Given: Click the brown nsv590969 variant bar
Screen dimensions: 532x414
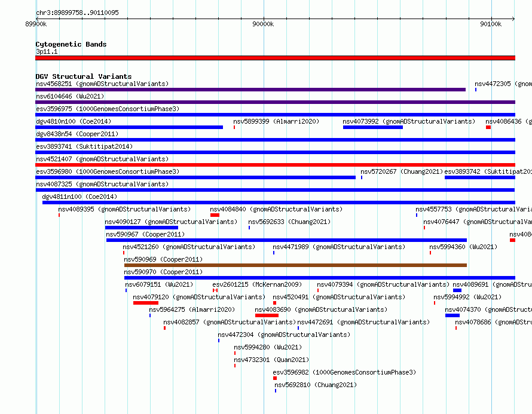Looking at the screenshot, I should (295, 265).
